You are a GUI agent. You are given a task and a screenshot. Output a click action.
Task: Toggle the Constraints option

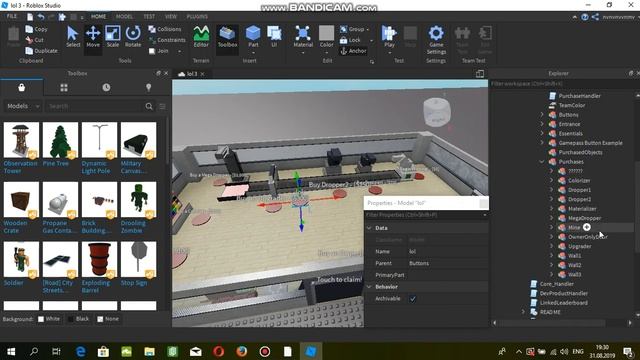(x=167, y=40)
